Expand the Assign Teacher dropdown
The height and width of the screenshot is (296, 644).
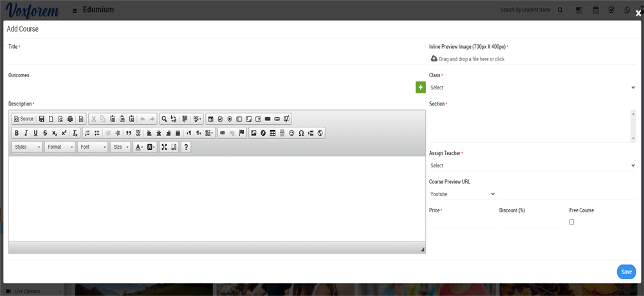pyautogui.click(x=532, y=165)
